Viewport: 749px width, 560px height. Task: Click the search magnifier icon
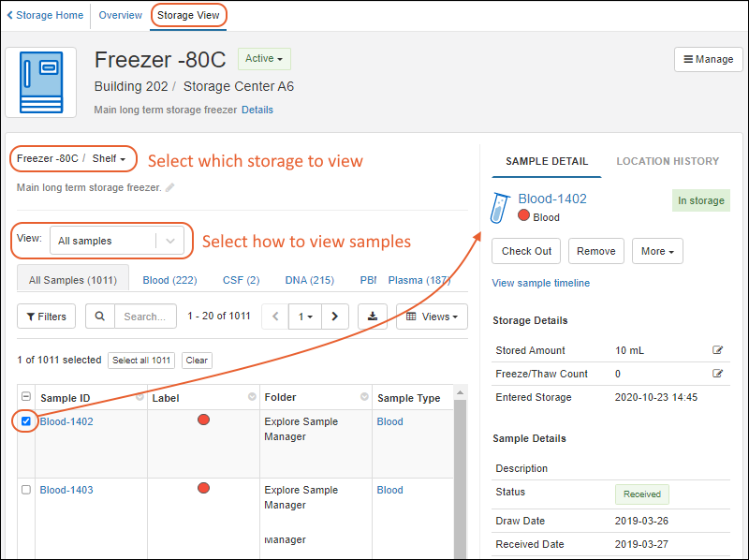point(100,317)
